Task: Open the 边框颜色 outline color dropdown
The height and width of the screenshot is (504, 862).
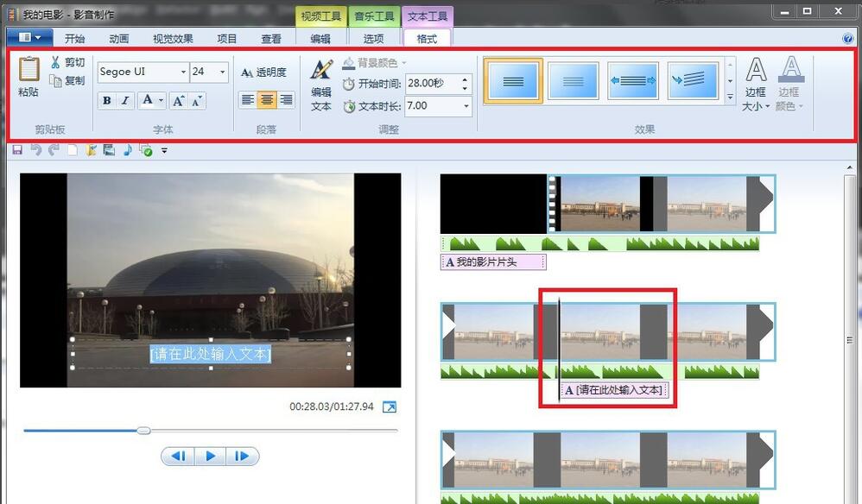Action: [789, 84]
